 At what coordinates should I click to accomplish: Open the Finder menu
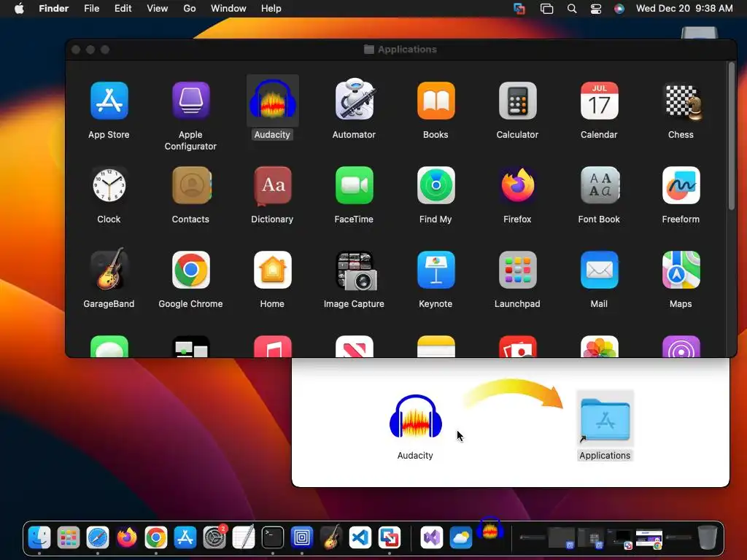pyautogui.click(x=54, y=9)
